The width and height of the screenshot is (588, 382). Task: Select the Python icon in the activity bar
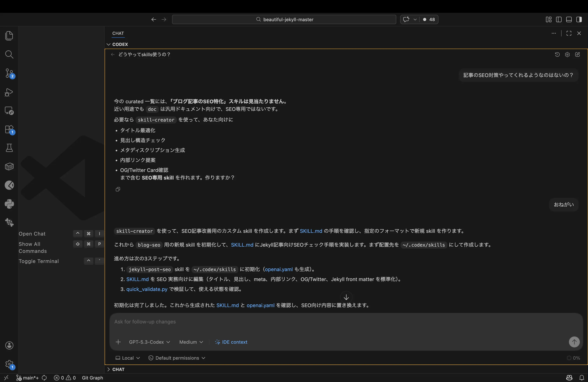click(9, 203)
